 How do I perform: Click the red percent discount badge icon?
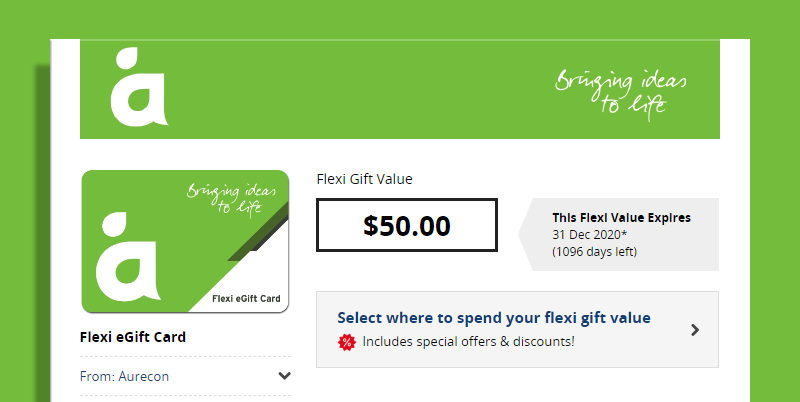tap(346, 342)
